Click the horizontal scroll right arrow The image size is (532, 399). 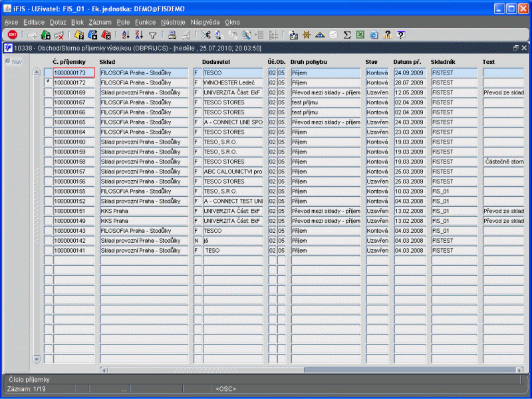[x=519, y=370]
